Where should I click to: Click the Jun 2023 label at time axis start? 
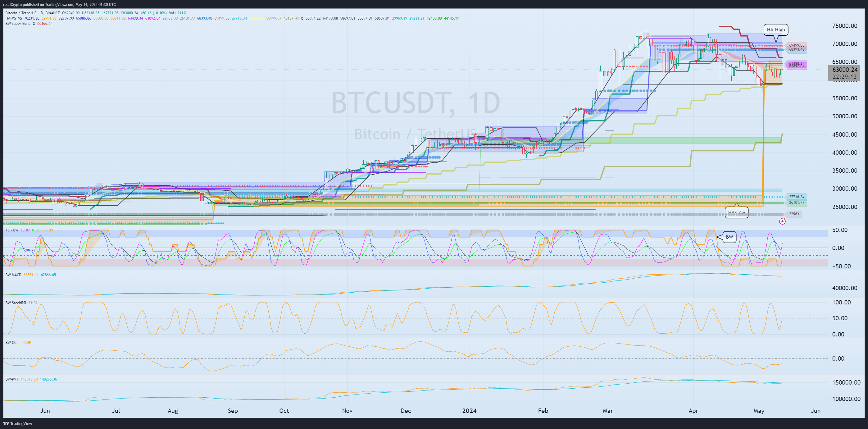click(x=45, y=411)
